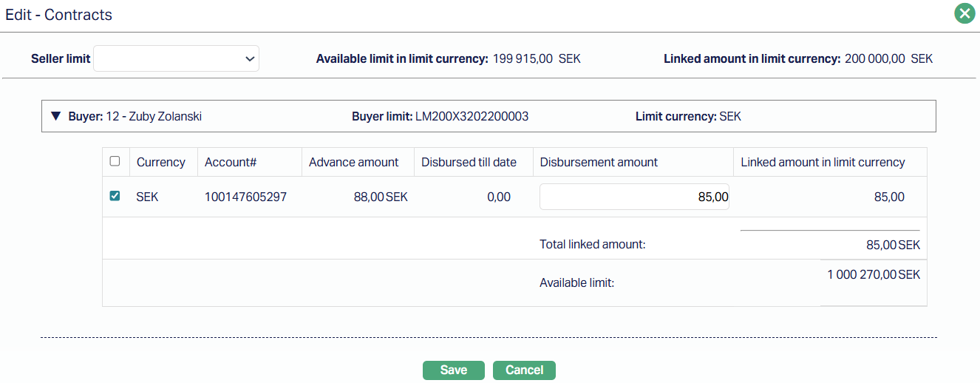Close the Edit - Contracts dialog

pyautogui.click(x=964, y=14)
